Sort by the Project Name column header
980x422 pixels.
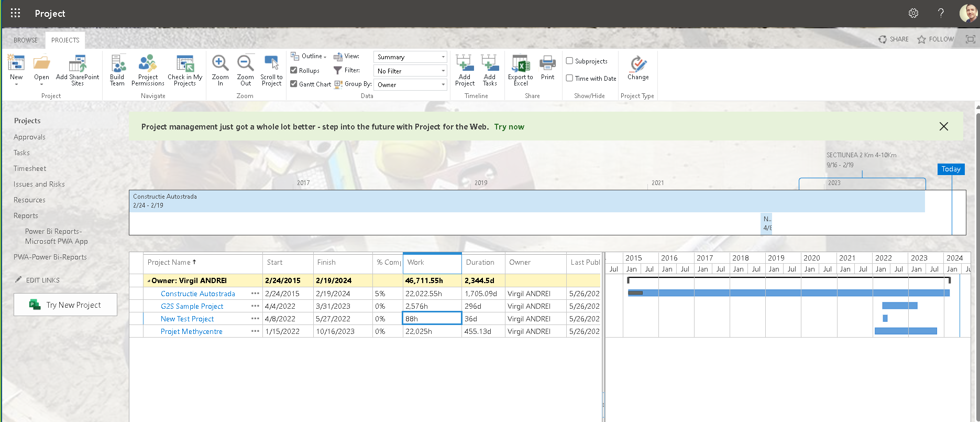[x=203, y=263]
